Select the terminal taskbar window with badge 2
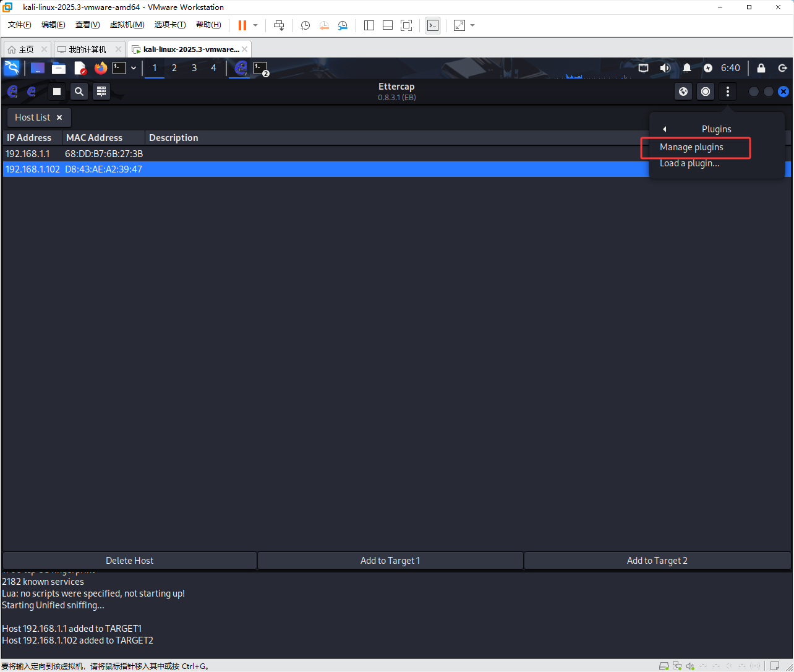 (261, 68)
